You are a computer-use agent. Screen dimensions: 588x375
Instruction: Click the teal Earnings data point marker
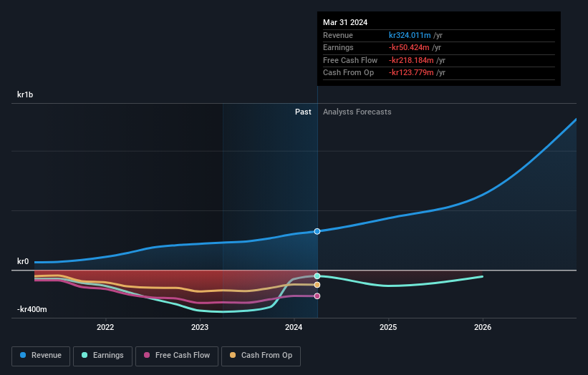317,276
